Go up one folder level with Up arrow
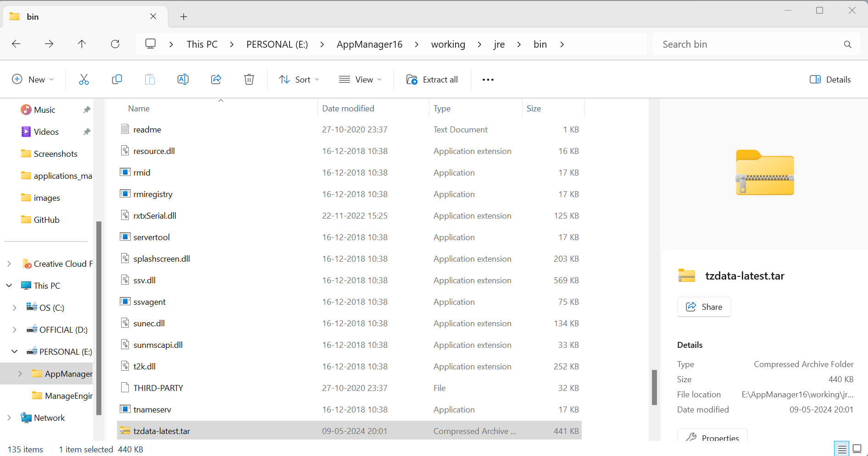This screenshot has width=868, height=456. (82, 44)
